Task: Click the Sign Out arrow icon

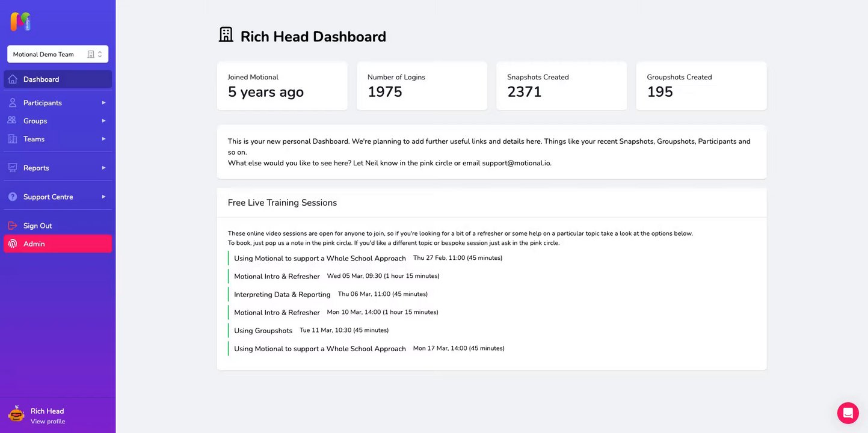Action: point(13,226)
